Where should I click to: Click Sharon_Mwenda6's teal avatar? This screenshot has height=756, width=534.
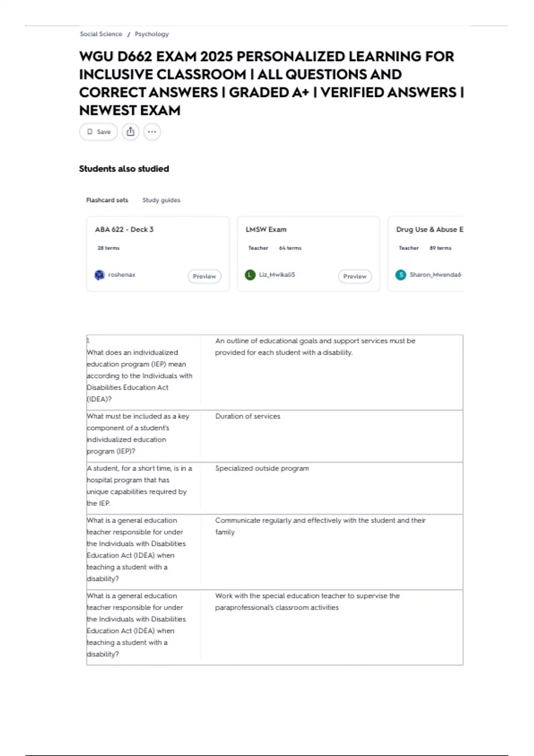pyautogui.click(x=400, y=275)
